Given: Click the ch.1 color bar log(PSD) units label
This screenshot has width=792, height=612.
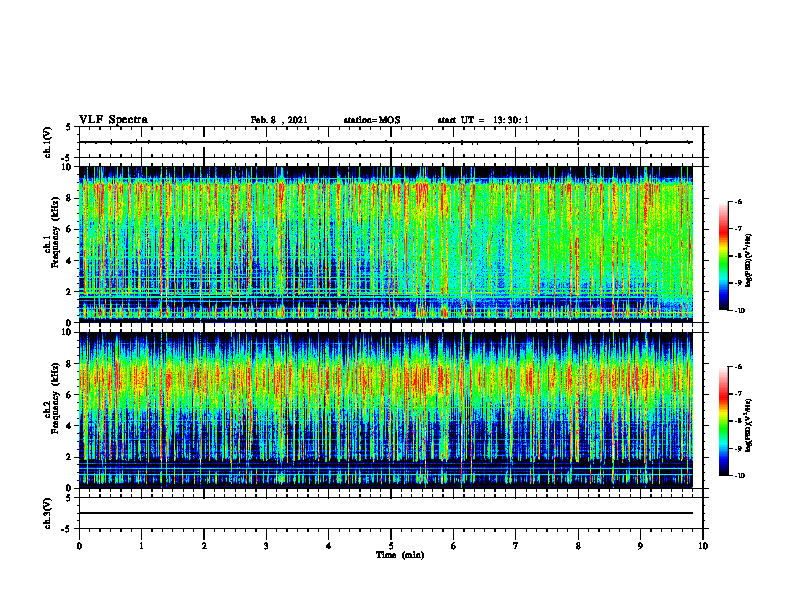Looking at the screenshot, I should [x=749, y=260].
